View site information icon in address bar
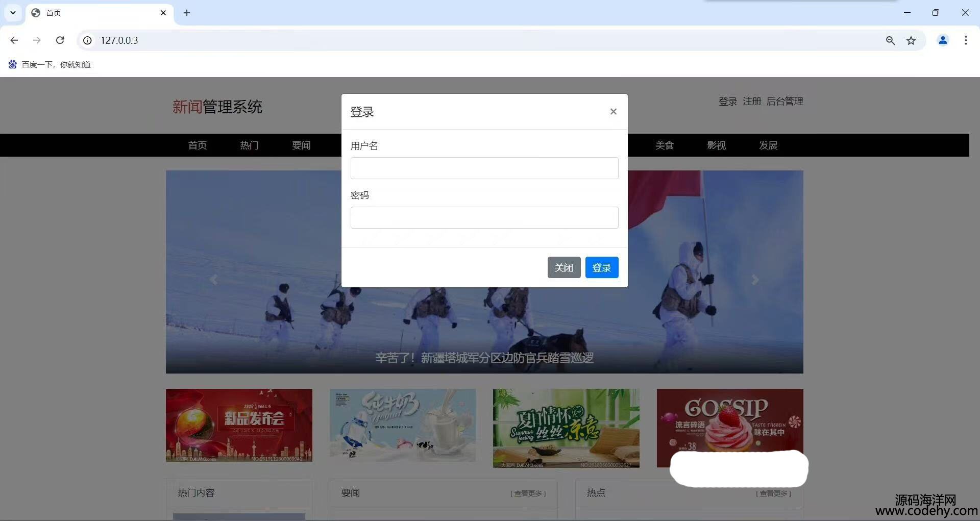This screenshot has width=980, height=521. (87, 40)
